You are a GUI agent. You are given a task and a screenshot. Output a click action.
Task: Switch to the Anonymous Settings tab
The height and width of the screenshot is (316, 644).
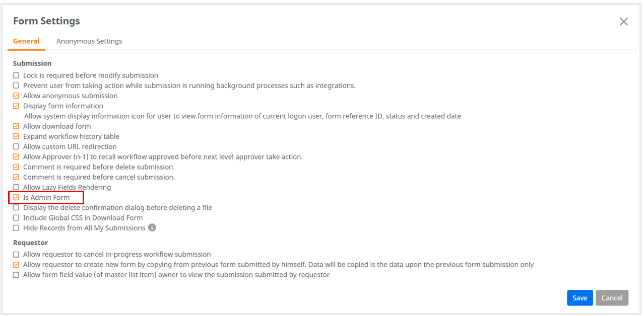(89, 41)
